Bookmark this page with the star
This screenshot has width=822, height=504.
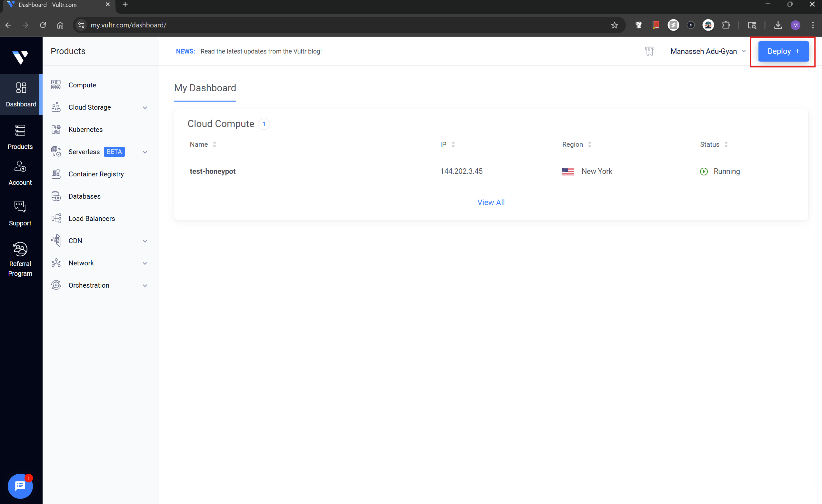pyautogui.click(x=614, y=25)
